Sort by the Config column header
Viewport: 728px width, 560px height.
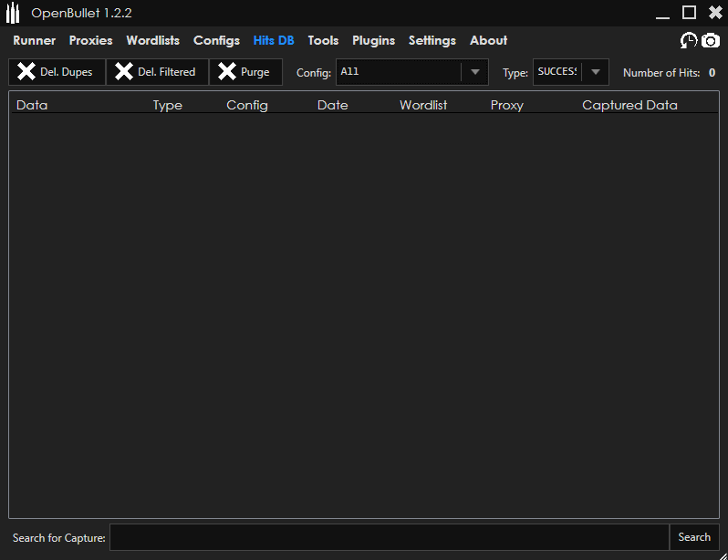247,106
